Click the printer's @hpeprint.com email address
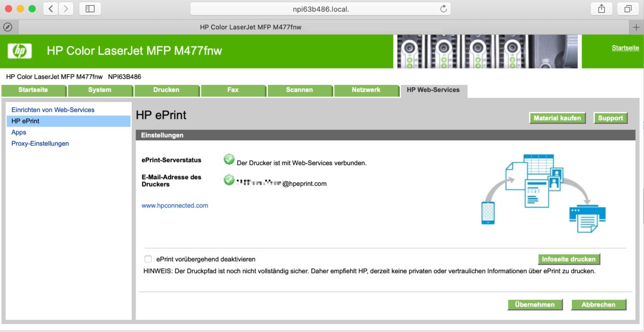Image resolution: width=644 pixels, height=332 pixels. 282,183
